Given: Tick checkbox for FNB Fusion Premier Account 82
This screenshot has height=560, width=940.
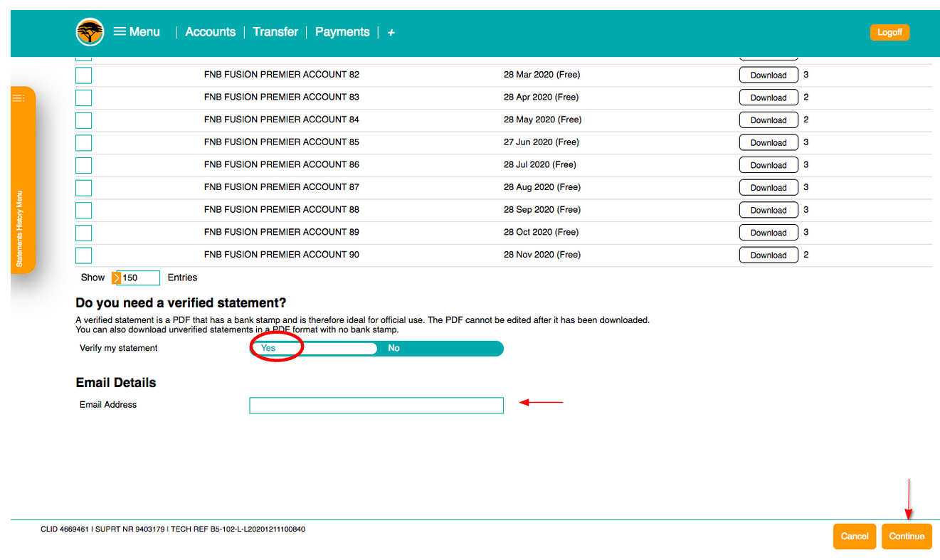Looking at the screenshot, I should (x=84, y=75).
